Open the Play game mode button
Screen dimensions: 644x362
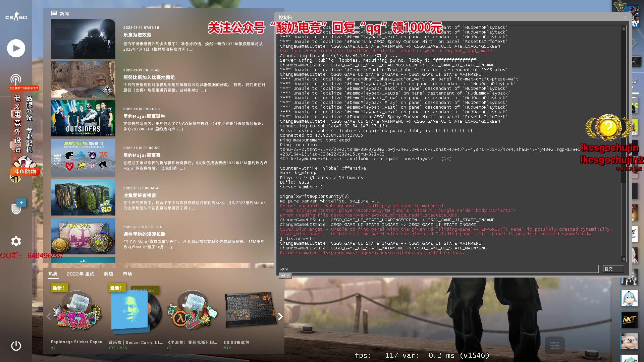tap(16, 48)
